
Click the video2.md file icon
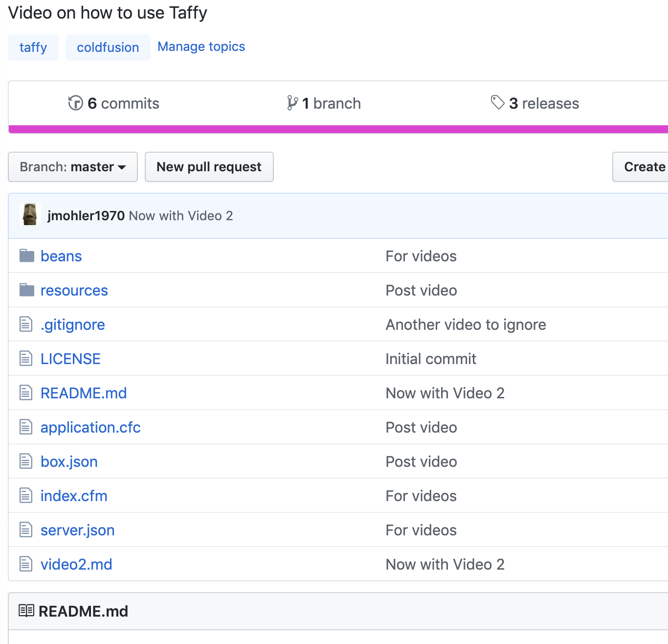click(x=26, y=564)
